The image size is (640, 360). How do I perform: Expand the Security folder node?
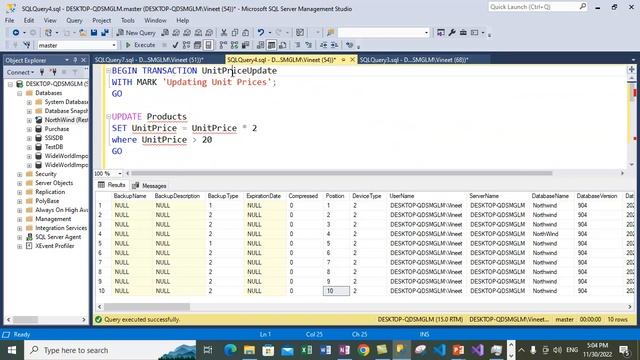click(x=20, y=174)
